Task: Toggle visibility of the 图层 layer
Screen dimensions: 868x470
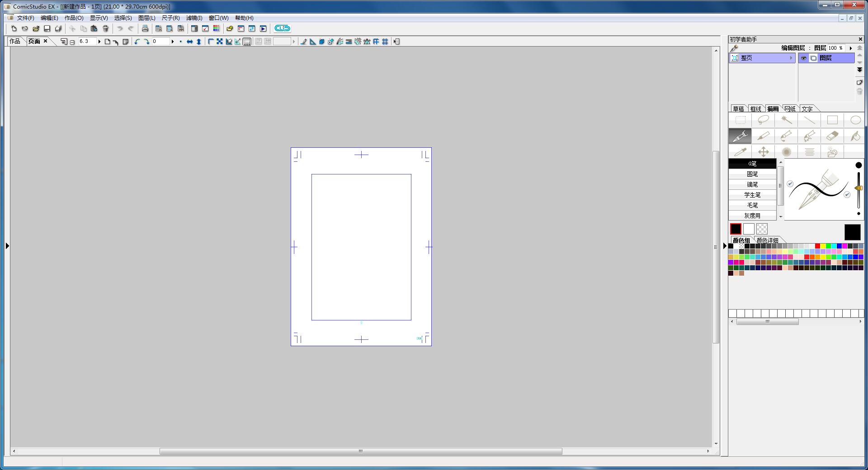Action: click(x=804, y=58)
